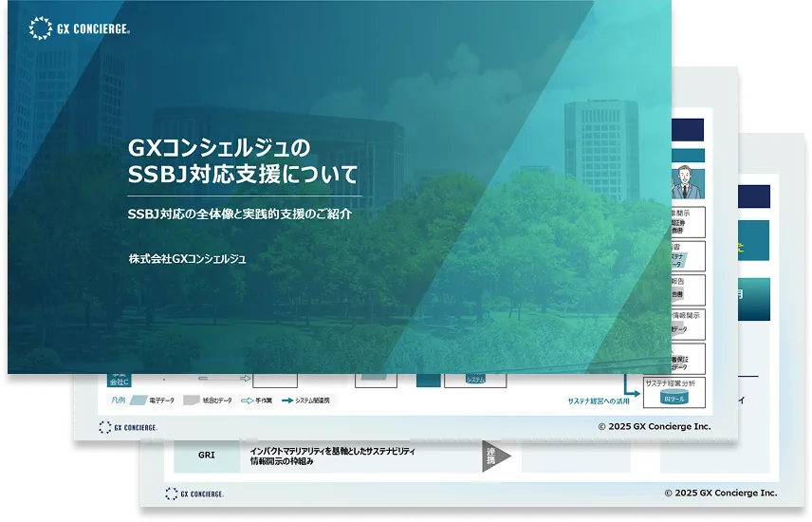Click the businessman illustration on the middle slide
This screenshot has height=522, width=812.
coord(688,182)
